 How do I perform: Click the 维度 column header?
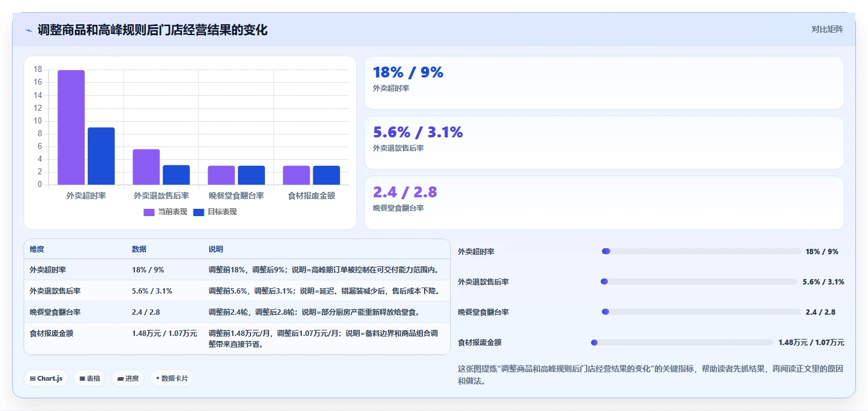click(x=37, y=249)
